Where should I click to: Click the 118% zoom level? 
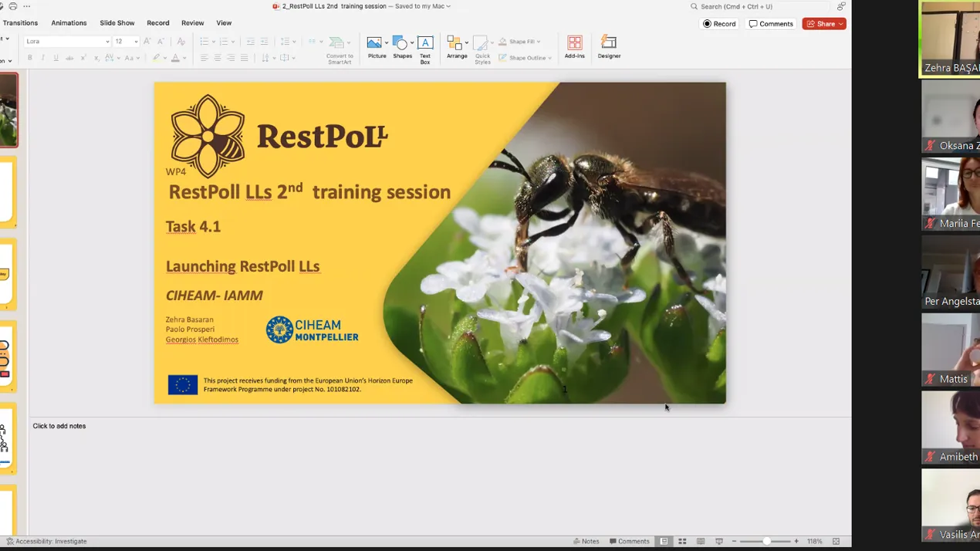coord(815,542)
